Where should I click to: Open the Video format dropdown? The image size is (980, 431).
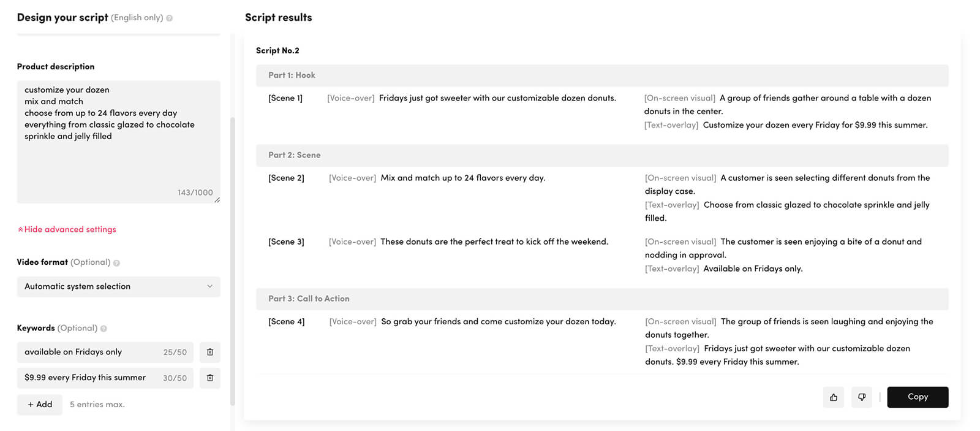coord(119,286)
